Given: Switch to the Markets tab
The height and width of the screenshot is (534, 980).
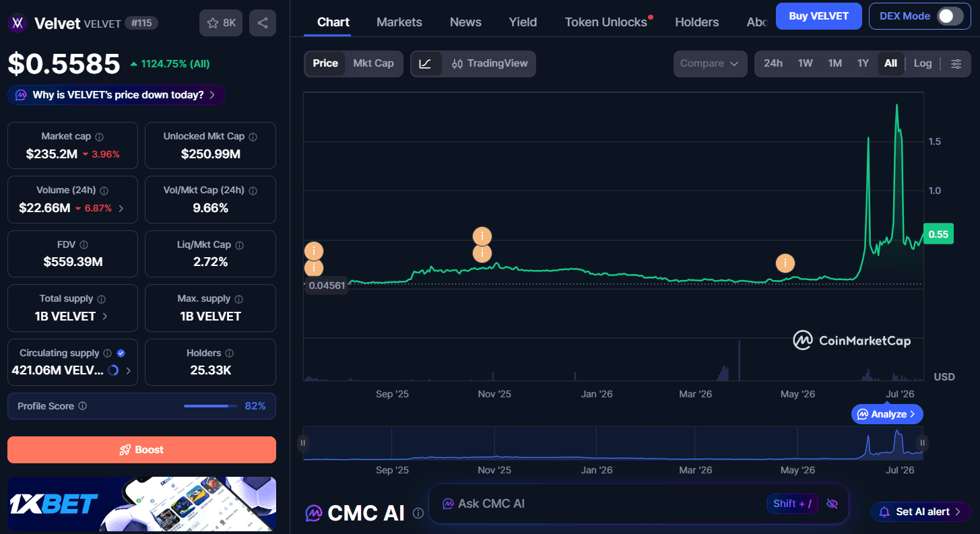Looking at the screenshot, I should click(x=399, y=22).
